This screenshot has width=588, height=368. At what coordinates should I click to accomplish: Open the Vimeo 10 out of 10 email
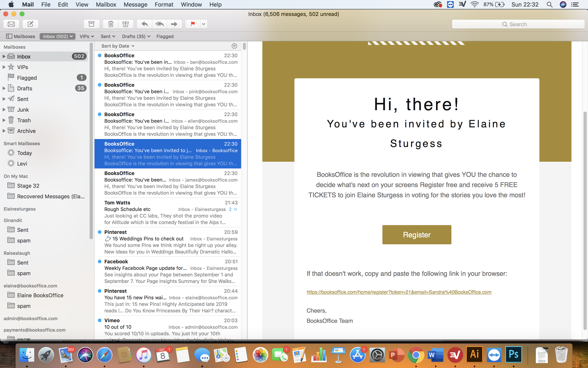click(168, 328)
